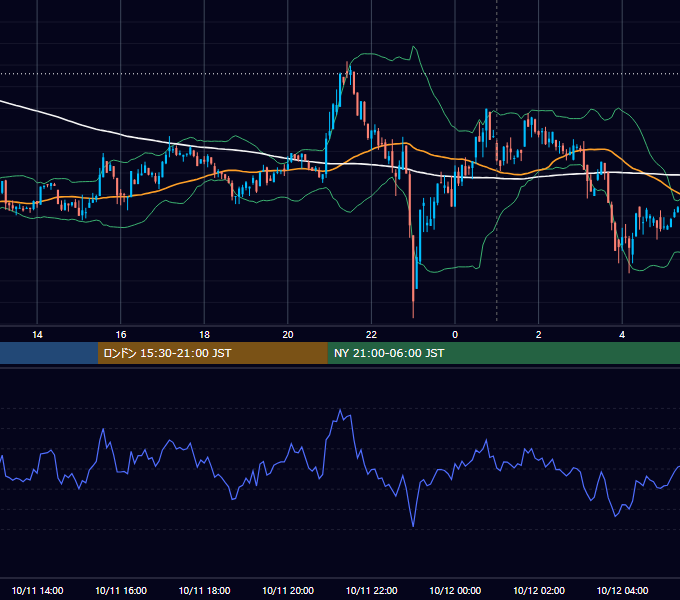Click the upper Bollinger band peak near 23:00
The height and width of the screenshot is (600, 680).
(414, 47)
